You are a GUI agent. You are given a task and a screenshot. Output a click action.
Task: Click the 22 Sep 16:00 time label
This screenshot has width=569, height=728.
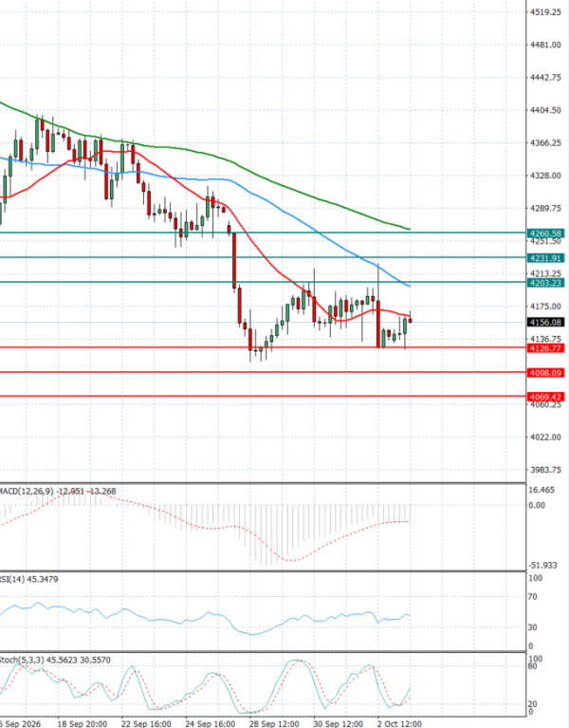coord(147,724)
